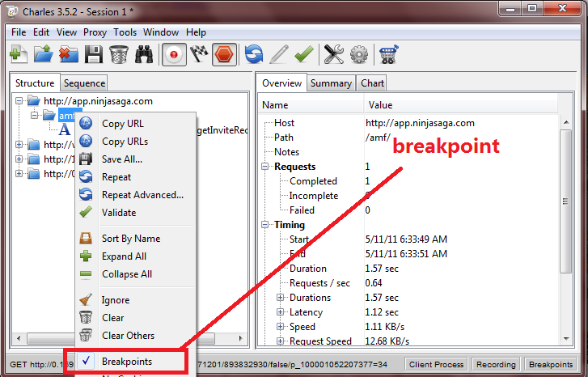Click structure tree scroll-left arrow
Image resolution: width=588 pixels, height=377 pixels.
pos(19,338)
